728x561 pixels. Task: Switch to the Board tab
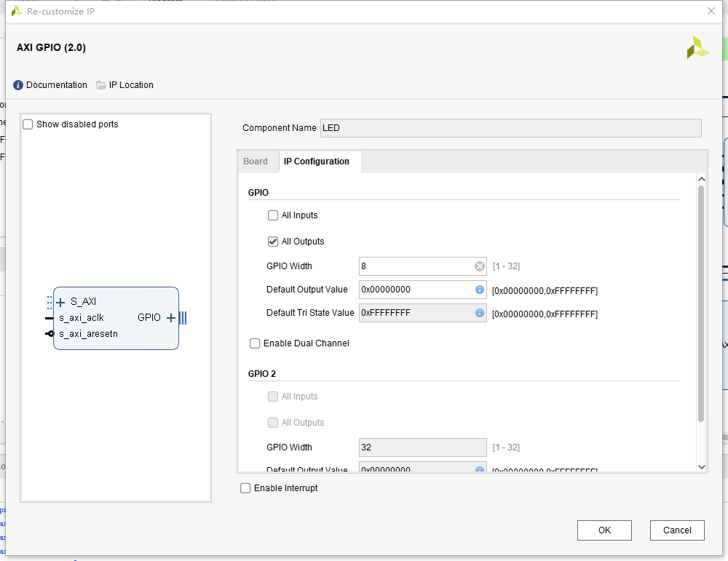(x=256, y=162)
